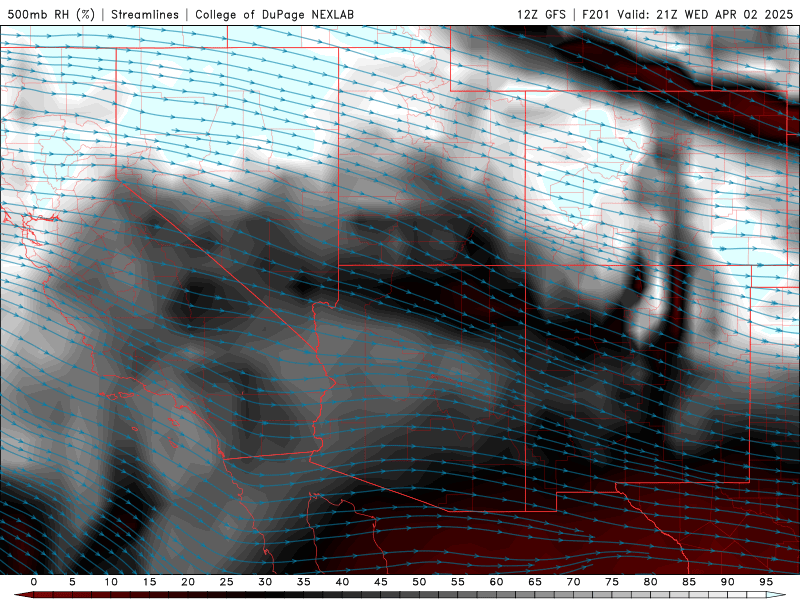Pick the '35' value on the legend
Viewport: 800px width, 600px height.
tap(304, 582)
